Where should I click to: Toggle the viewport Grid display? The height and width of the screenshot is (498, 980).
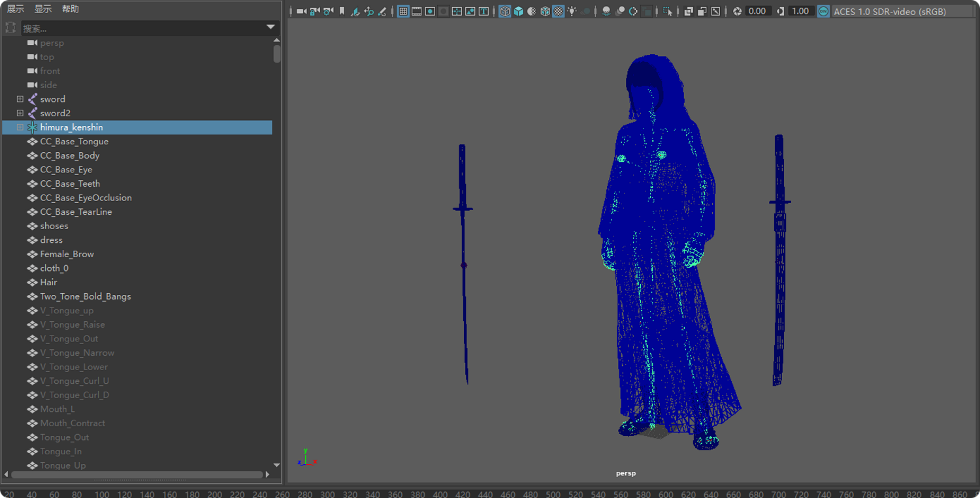coord(403,11)
